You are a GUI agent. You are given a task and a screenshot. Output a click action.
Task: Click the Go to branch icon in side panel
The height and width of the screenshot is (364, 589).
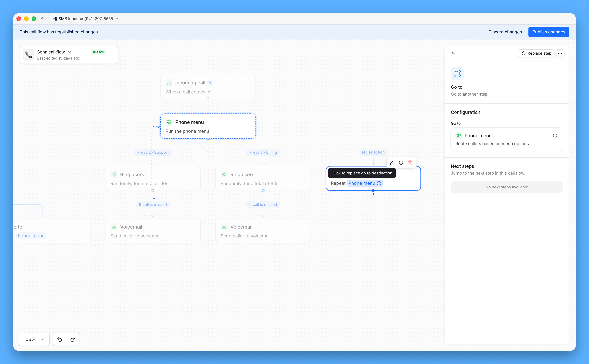(x=457, y=73)
